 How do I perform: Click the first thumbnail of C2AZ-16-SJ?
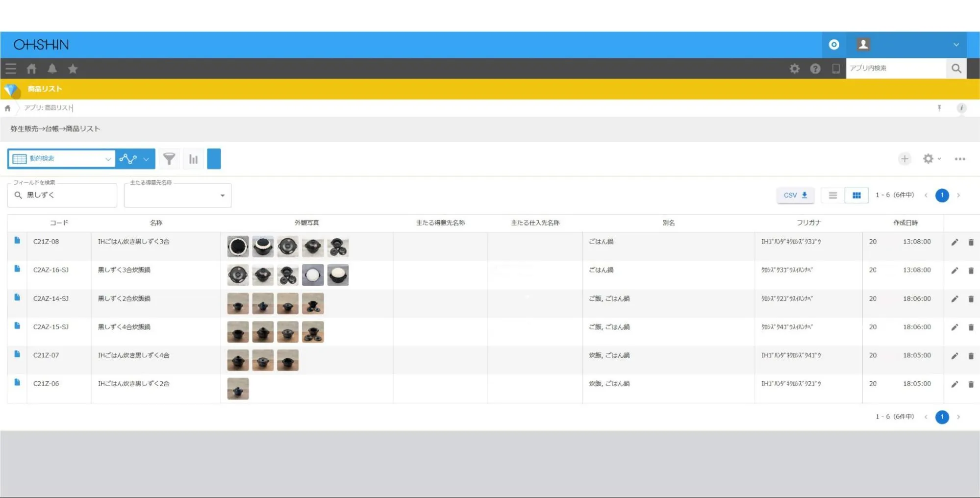[238, 275]
